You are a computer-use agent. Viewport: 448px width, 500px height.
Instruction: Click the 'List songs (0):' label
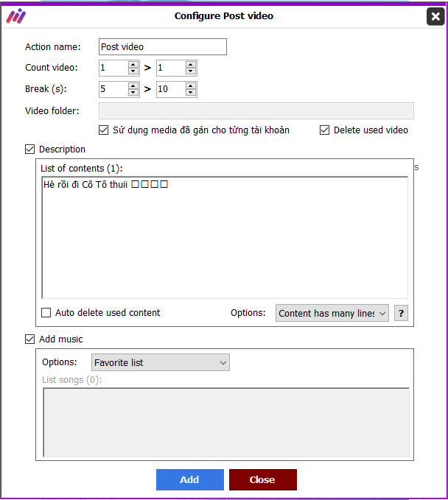72,380
